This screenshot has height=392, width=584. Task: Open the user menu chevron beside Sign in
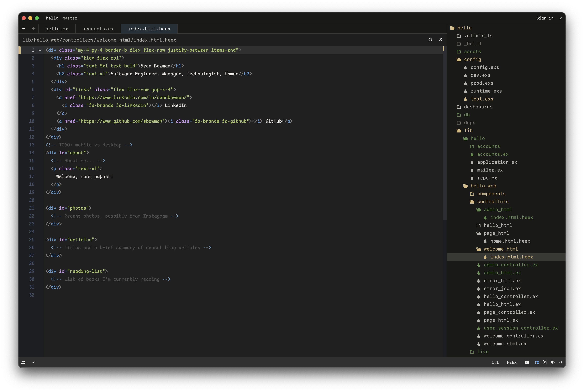pos(560,18)
